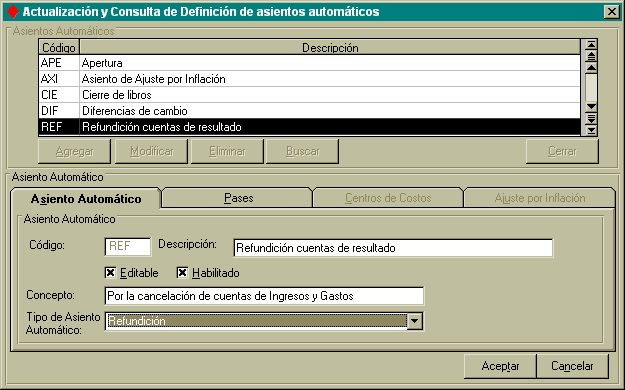The height and width of the screenshot is (390, 625).
Task: Click the page-down scroll arrow with lines
Action: [591, 118]
